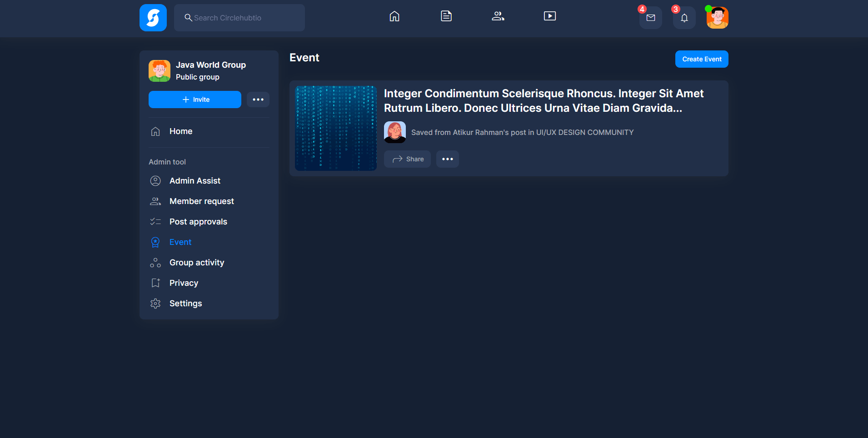Click the Event badge icon
This screenshot has height=438, width=868.
tap(155, 242)
